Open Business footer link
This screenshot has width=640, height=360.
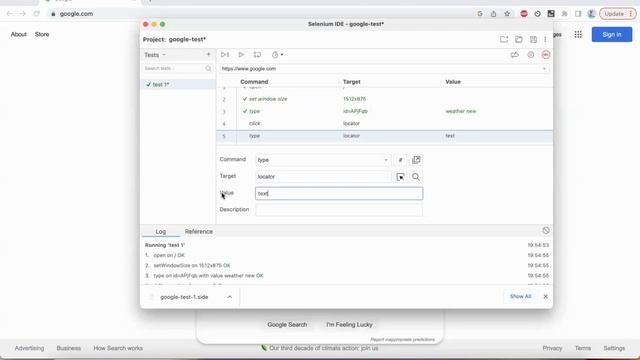[69, 348]
